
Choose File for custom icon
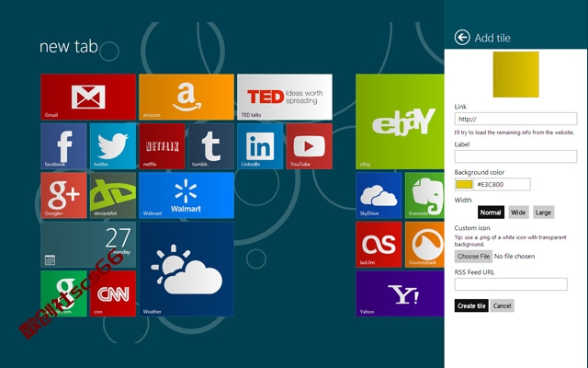(473, 256)
